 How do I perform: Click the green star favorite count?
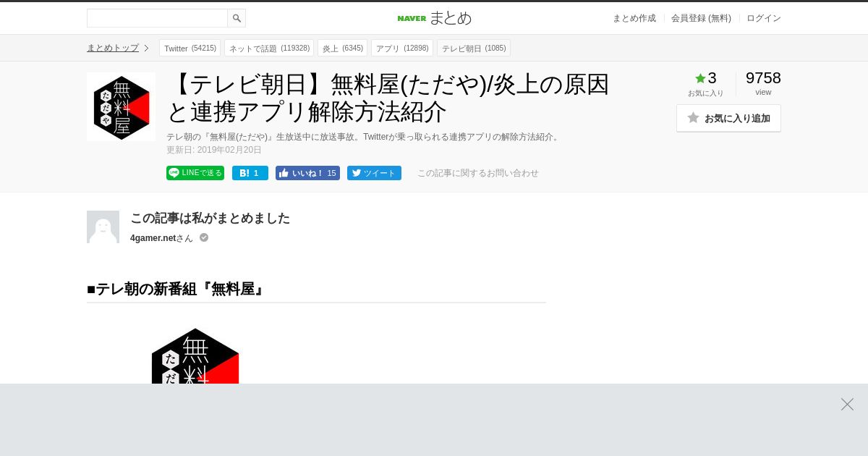[705, 78]
